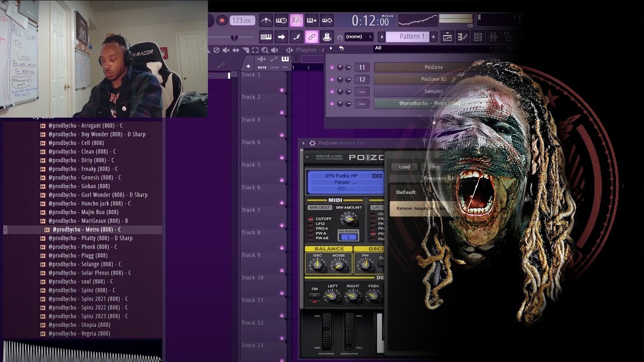Click mixer track number 12 of PoiZone #2
The width and height of the screenshot is (644, 362).
362,79
